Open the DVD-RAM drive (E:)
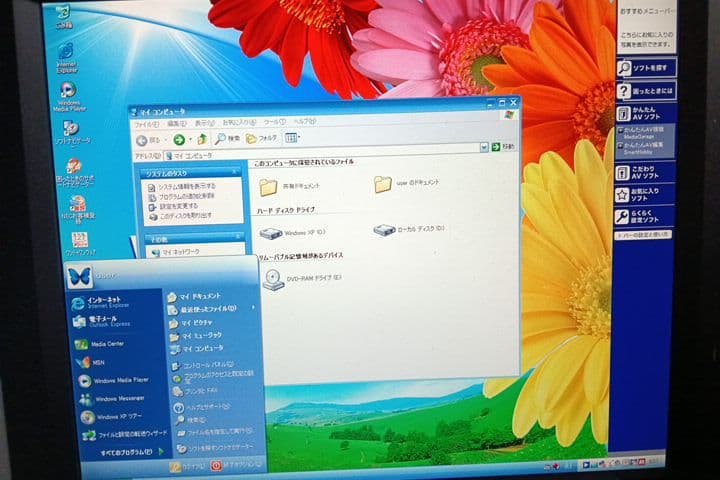Viewport: 720px width, 480px height. (273, 281)
